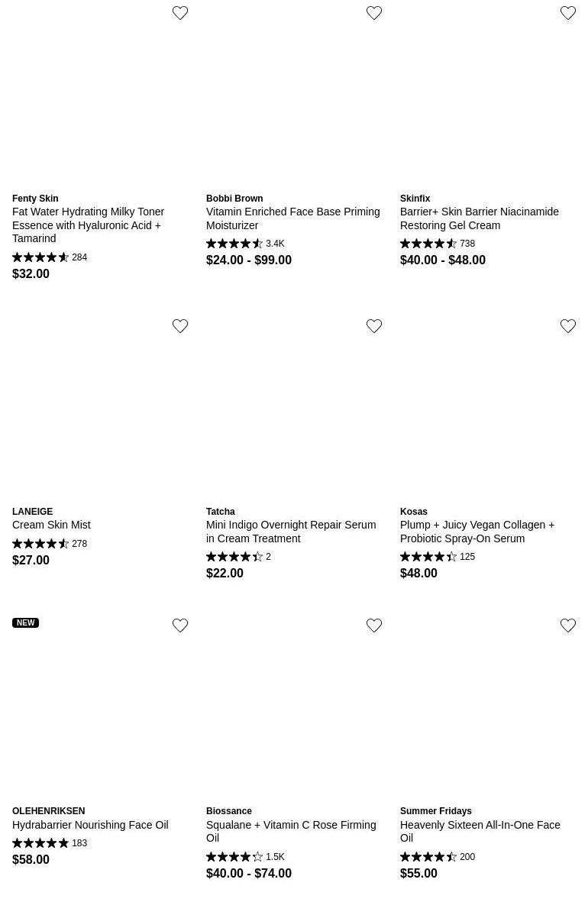This screenshot has width=588, height=902.
Task: View Barrier+ Skin Barrier Niacinamide Gel Cream
Action: [479, 218]
